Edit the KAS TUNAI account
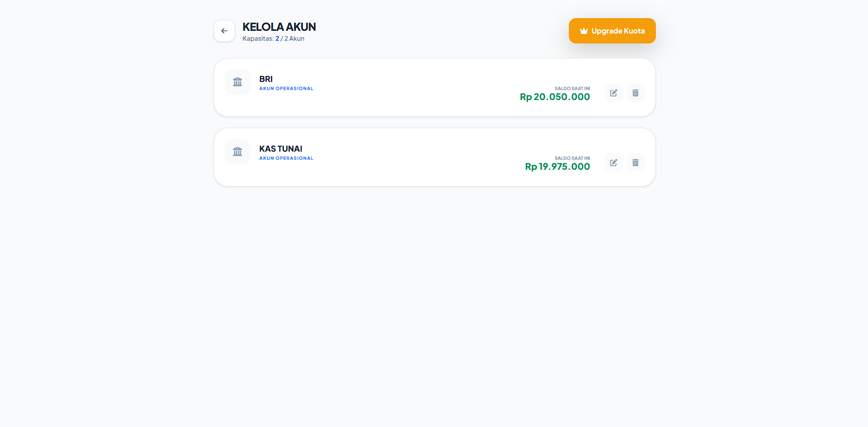Screen dimensions: 868x427 [x=613, y=163]
